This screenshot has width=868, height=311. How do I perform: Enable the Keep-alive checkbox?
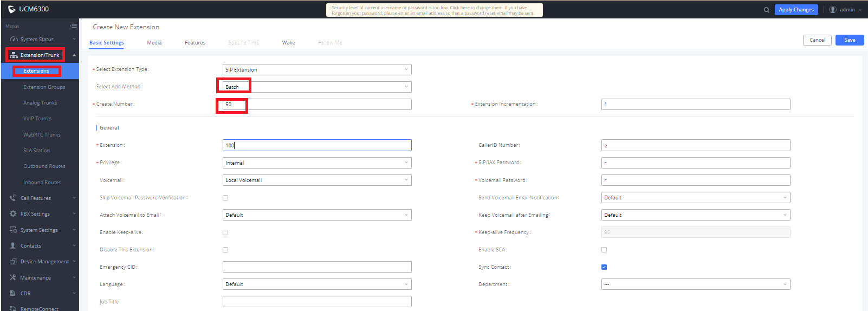click(x=225, y=232)
